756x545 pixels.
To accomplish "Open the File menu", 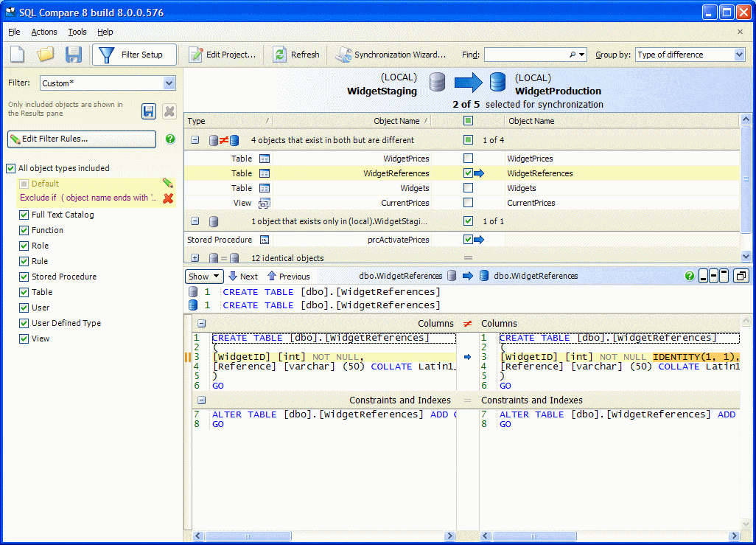I will (x=14, y=32).
